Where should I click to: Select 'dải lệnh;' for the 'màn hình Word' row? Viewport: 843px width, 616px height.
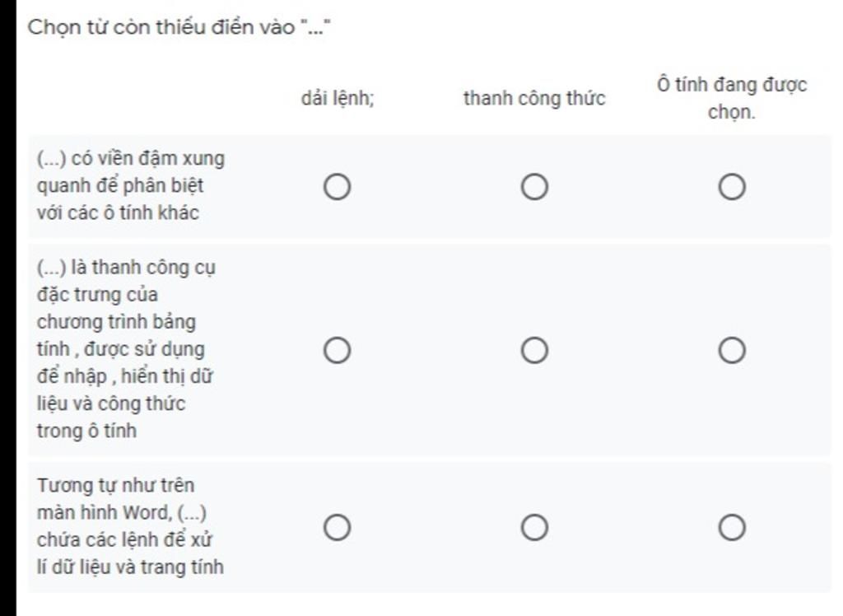(x=337, y=527)
